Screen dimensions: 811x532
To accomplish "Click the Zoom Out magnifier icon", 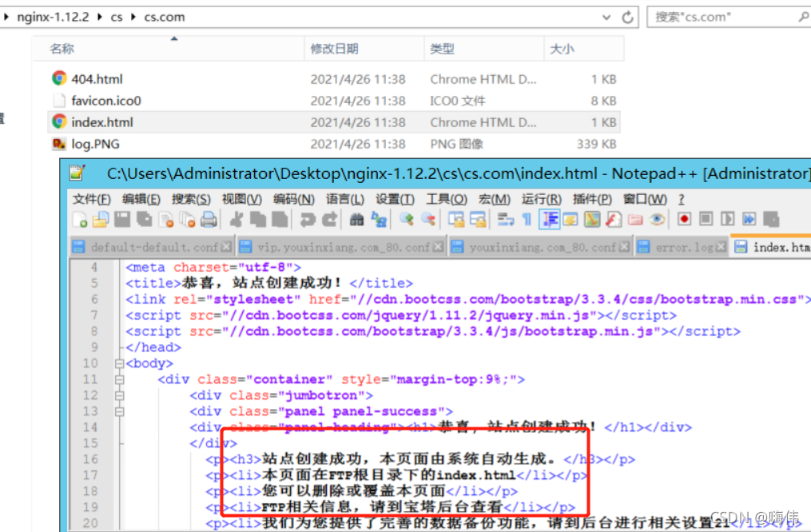I will 428,220.
